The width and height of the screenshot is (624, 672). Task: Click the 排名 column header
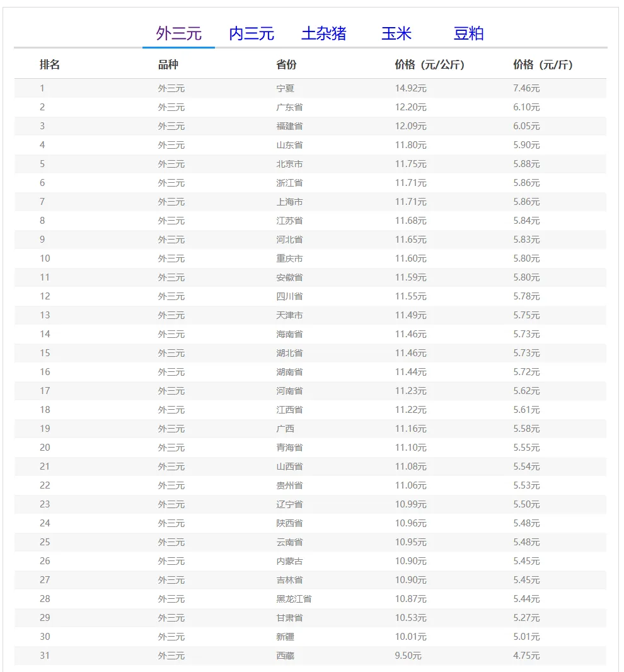point(50,65)
